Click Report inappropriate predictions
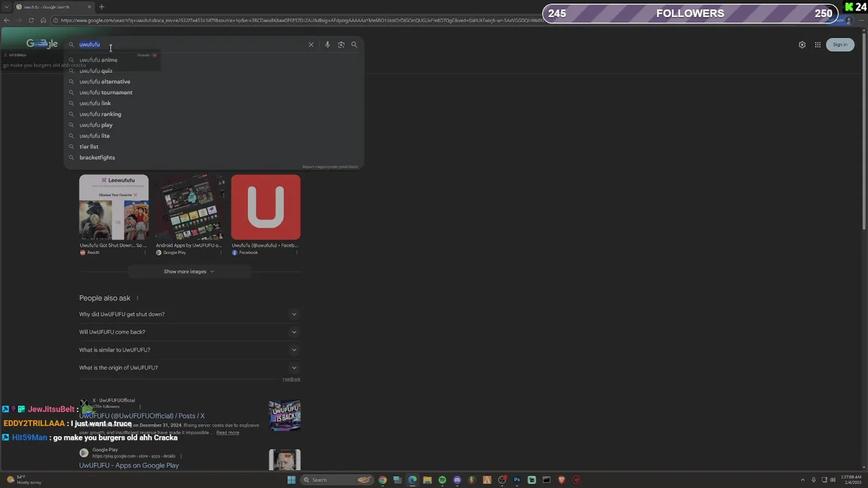 click(330, 167)
